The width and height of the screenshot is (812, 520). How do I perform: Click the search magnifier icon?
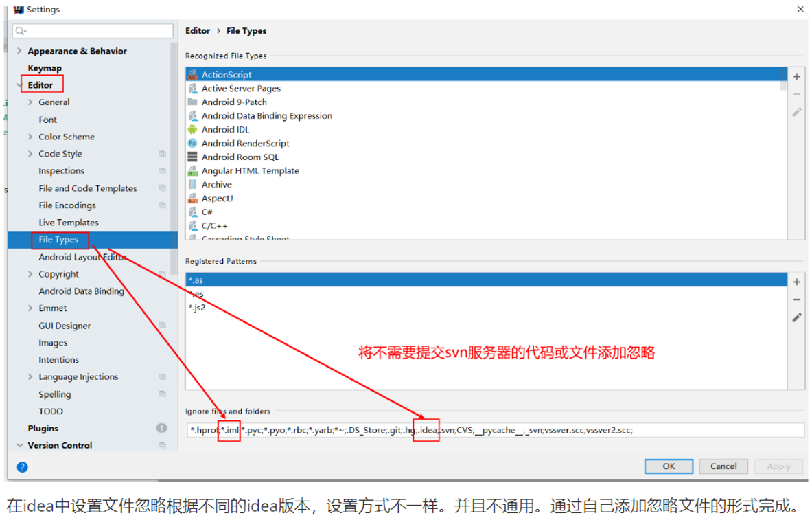point(21,31)
